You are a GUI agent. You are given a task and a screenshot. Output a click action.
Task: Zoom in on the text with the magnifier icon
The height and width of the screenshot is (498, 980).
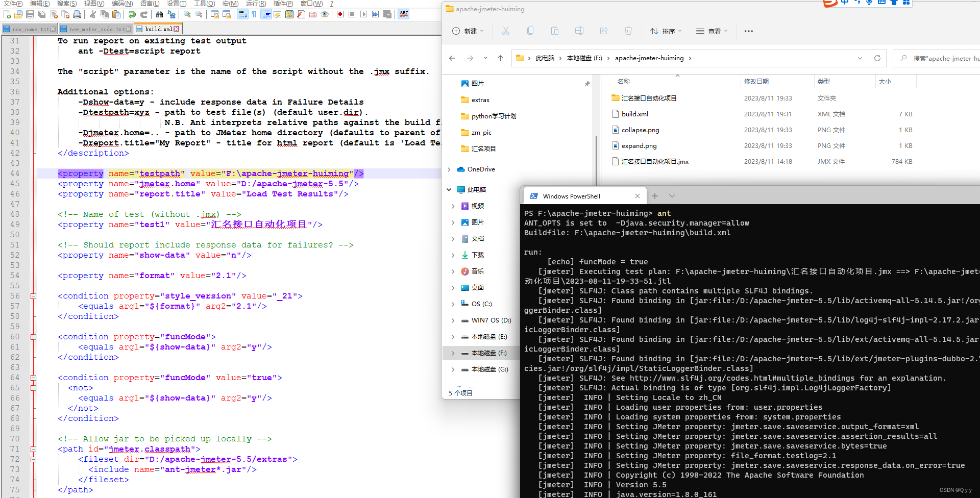pos(187,14)
